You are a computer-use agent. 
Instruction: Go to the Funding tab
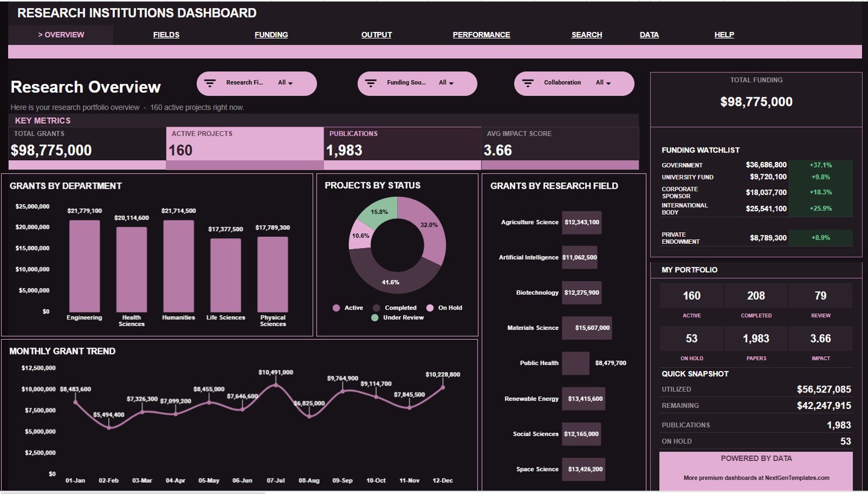tap(271, 35)
